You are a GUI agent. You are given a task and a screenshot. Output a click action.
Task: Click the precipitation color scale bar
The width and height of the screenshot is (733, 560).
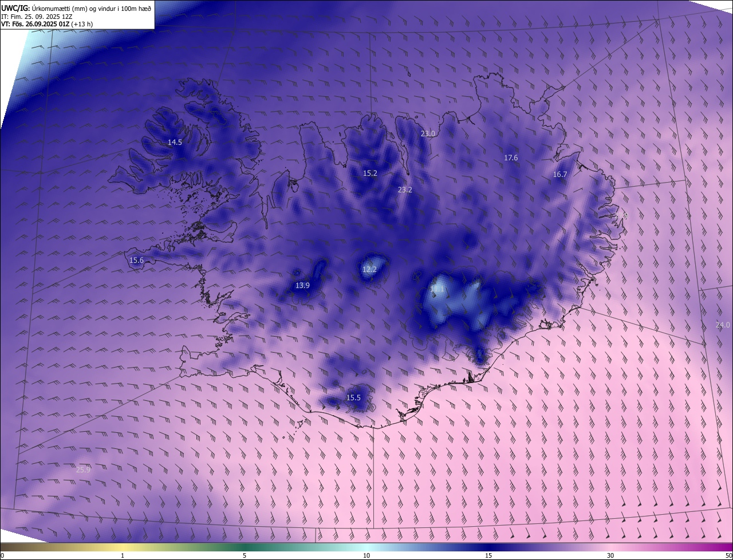[x=366, y=547]
